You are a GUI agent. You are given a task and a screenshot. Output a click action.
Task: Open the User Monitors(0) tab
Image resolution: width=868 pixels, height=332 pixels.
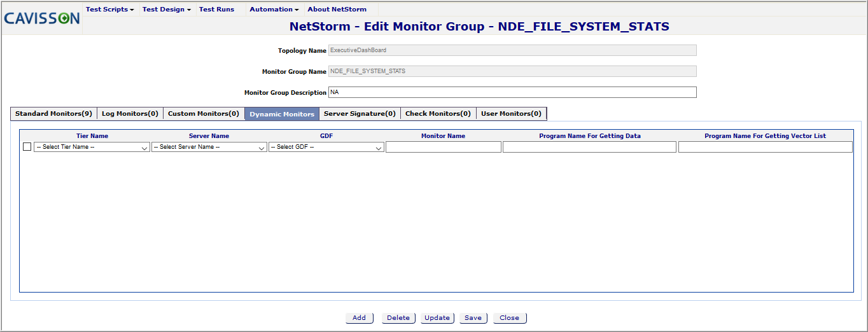tap(511, 113)
